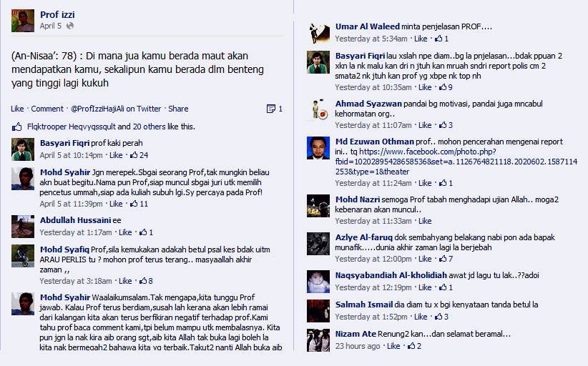Open Md Ezuwan Othman's avatar
Viewport: 588px width, 366px height.
point(318,148)
